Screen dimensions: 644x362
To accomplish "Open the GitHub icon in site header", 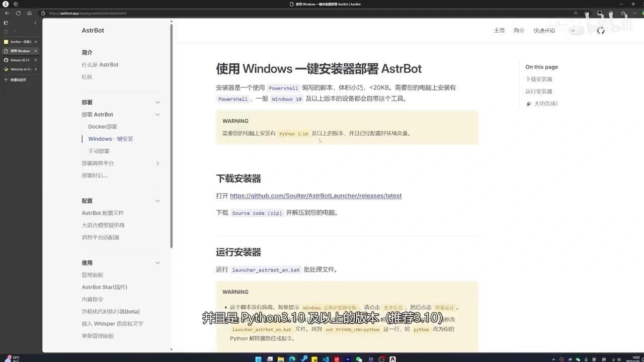I will [601, 31].
